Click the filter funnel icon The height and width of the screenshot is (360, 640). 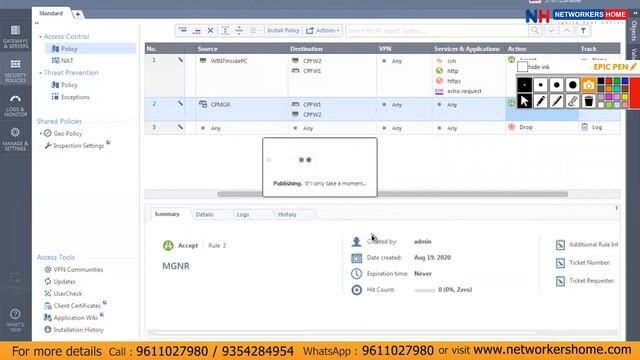click(583, 31)
